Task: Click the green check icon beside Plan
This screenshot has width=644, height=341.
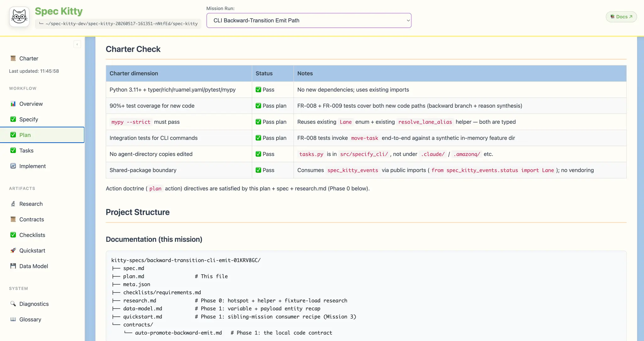Action: (x=13, y=135)
